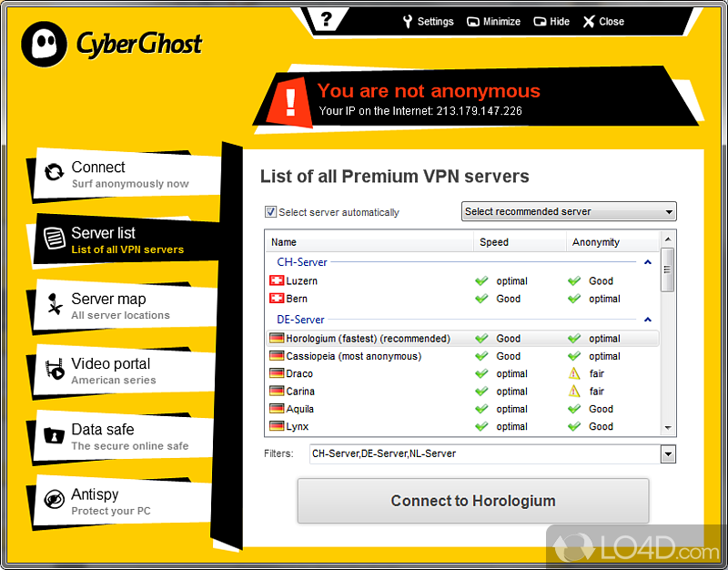Click the Antispy crossed-eye icon
The height and width of the screenshot is (570, 728).
tap(54, 499)
